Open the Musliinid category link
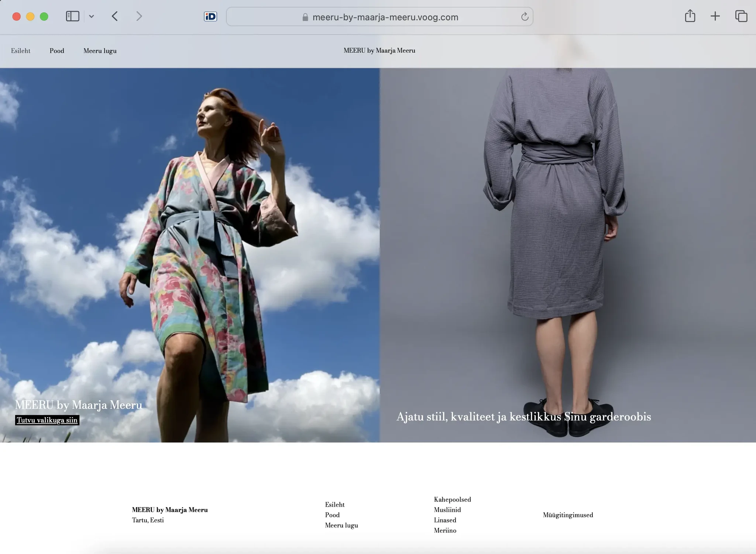The image size is (756, 554). pos(447,510)
